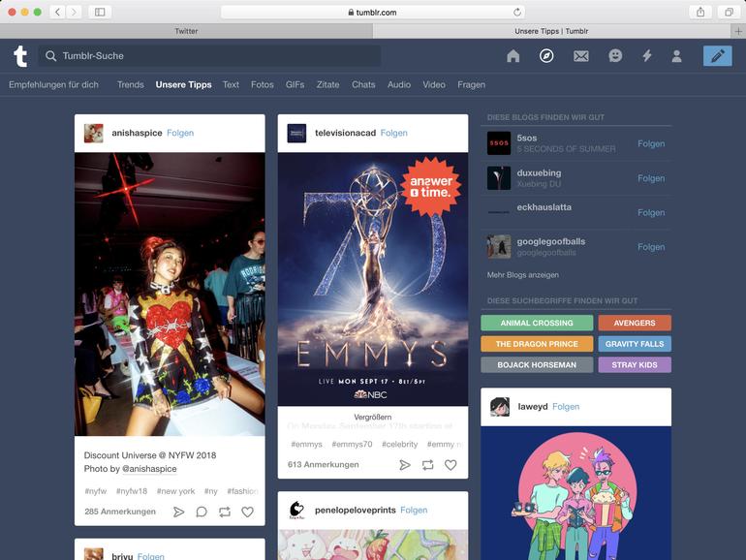Reload the page in address bar
The height and width of the screenshot is (560, 746).
click(x=517, y=12)
